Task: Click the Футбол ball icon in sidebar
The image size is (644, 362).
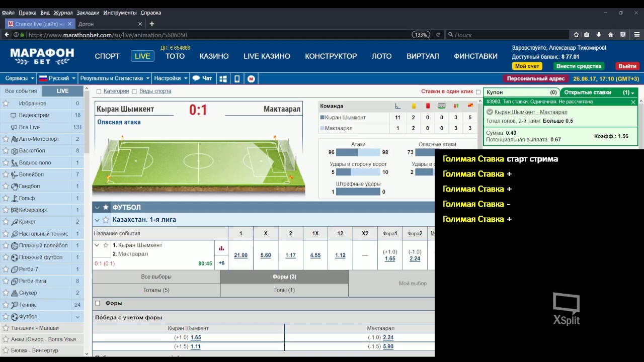Action: pos(14,317)
